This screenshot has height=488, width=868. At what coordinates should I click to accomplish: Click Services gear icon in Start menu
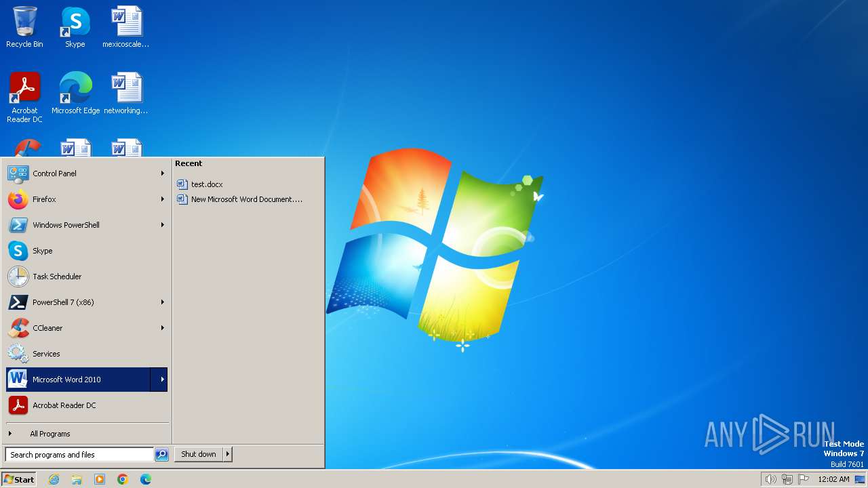point(18,354)
